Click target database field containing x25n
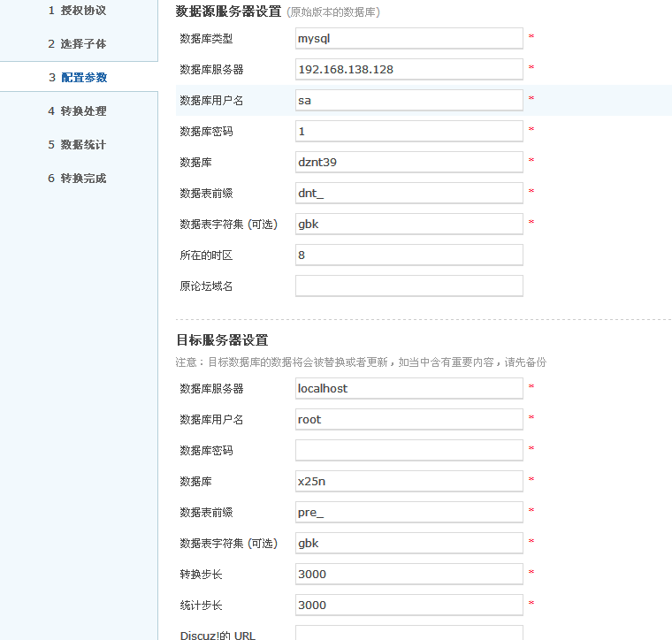The height and width of the screenshot is (640, 672). pos(409,481)
